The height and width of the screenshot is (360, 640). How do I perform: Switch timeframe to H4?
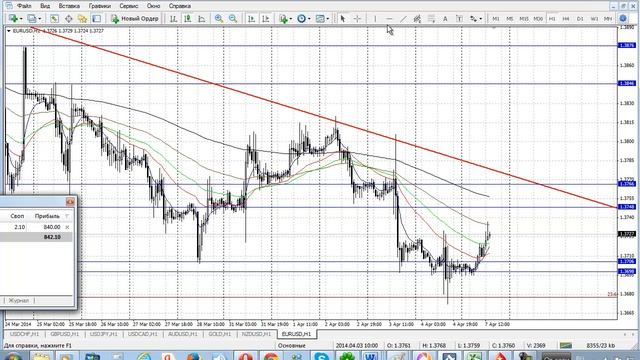tap(566, 19)
